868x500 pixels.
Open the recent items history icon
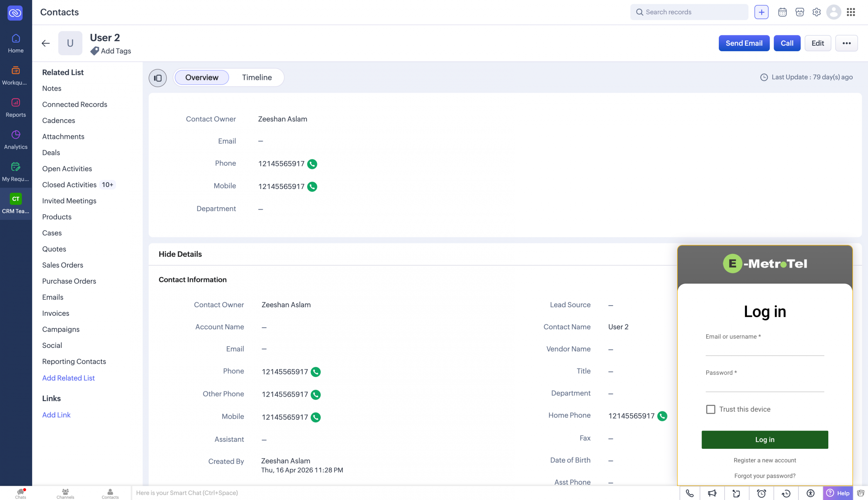786,493
